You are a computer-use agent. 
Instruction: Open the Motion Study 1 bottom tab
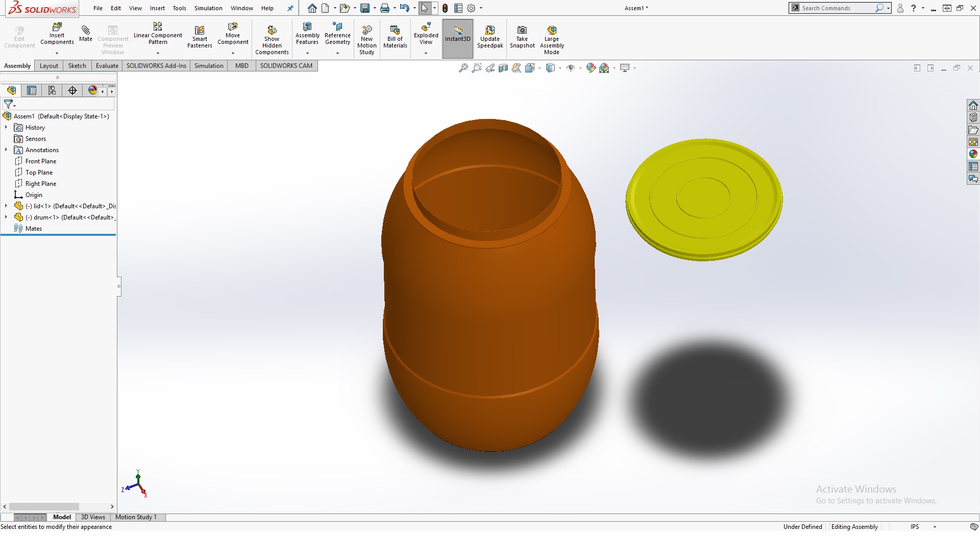[136, 517]
